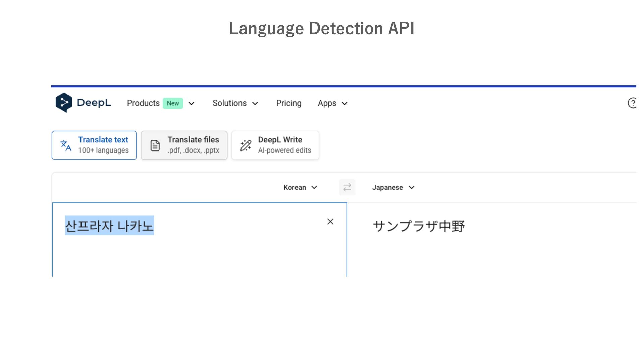Screen dimensions: 644x362
Task: Click the translate text language icon
Action: point(66,145)
